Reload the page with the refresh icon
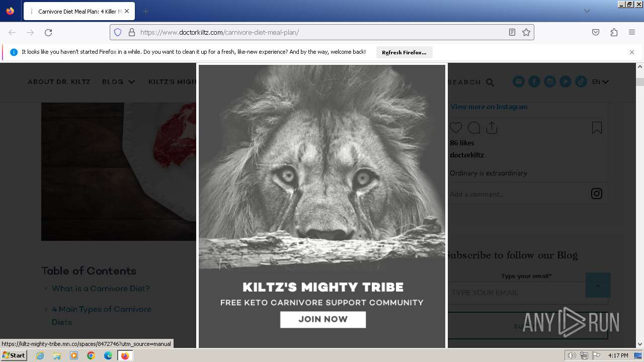The width and height of the screenshot is (644, 362). pos(48,32)
